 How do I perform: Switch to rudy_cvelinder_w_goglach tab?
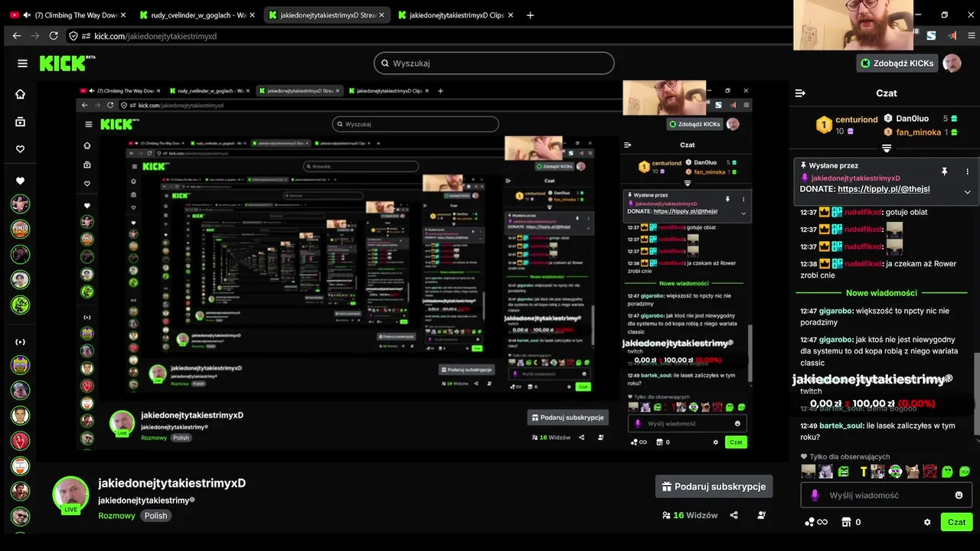pyautogui.click(x=198, y=15)
